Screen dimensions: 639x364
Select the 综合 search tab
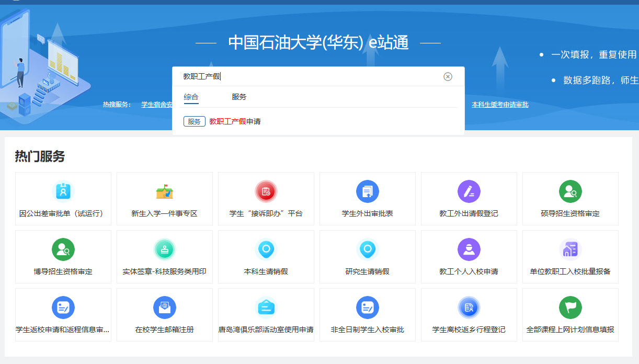click(x=191, y=97)
